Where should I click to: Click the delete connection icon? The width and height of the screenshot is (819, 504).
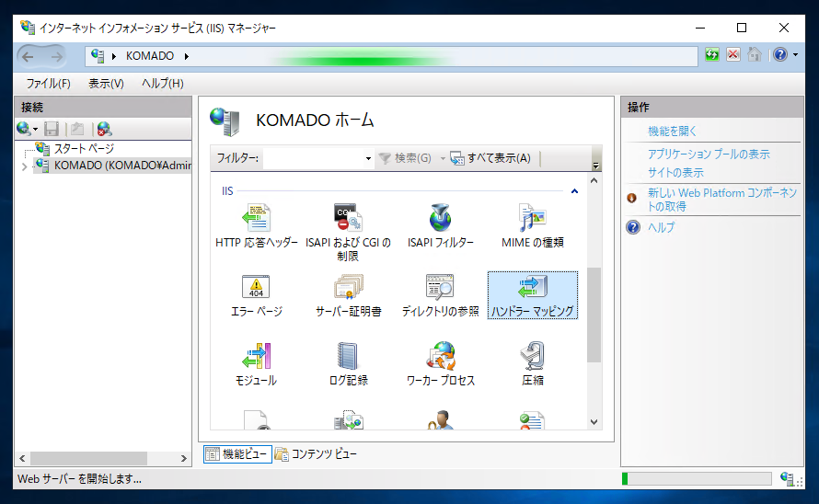104,129
